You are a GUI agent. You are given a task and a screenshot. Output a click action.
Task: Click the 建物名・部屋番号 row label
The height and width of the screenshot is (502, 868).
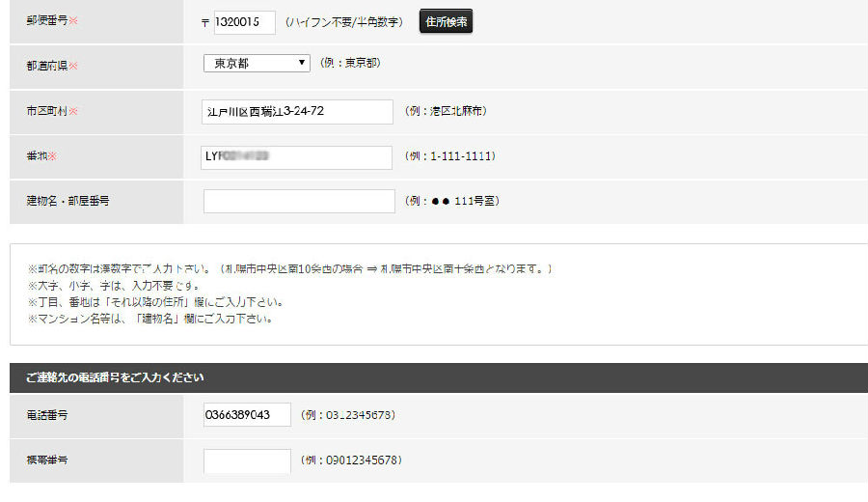pyautogui.click(x=68, y=201)
